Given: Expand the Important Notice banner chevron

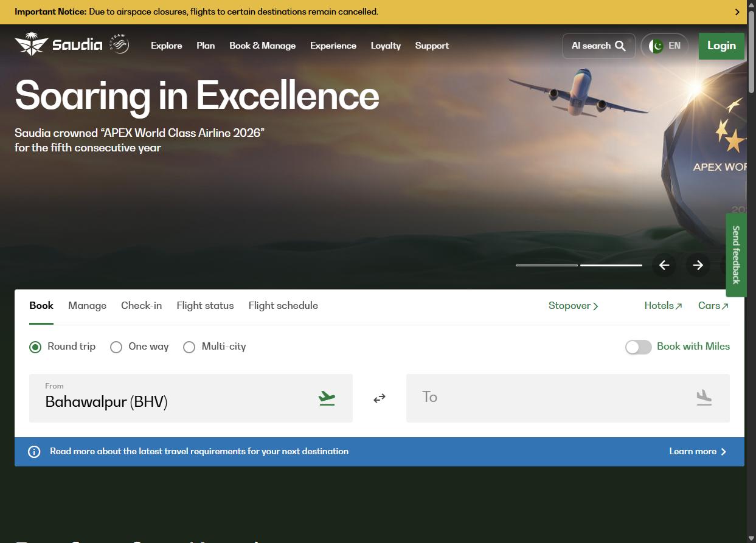Looking at the screenshot, I should coord(737,12).
